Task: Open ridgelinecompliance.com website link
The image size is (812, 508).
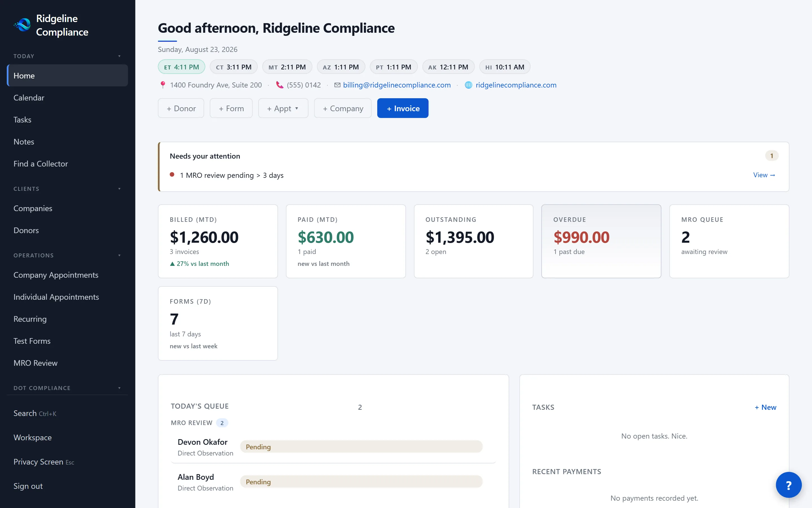Action: tap(516, 85)
